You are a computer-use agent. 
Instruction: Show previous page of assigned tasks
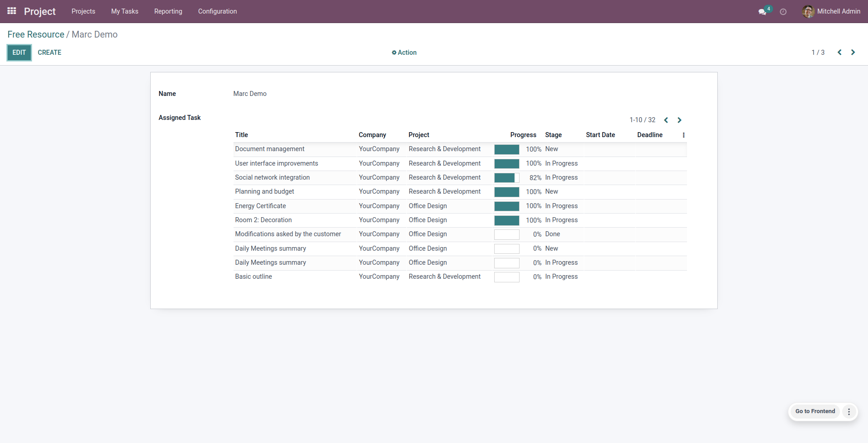point(666,120)
